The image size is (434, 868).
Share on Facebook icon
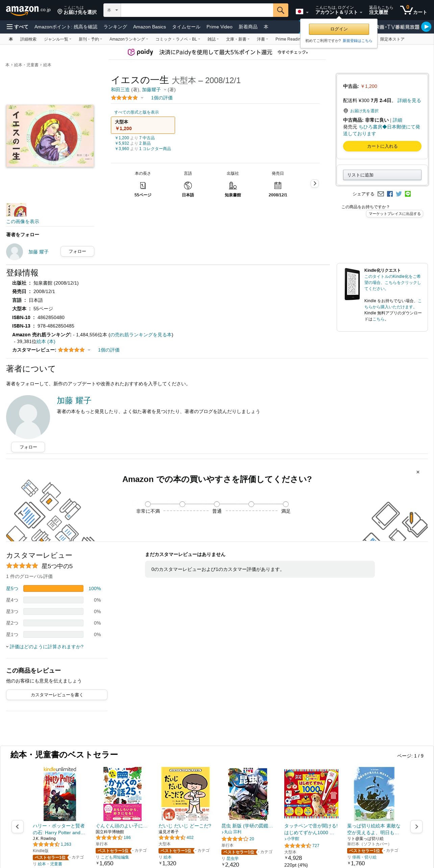pyautogui.click(x=390, y=194)
